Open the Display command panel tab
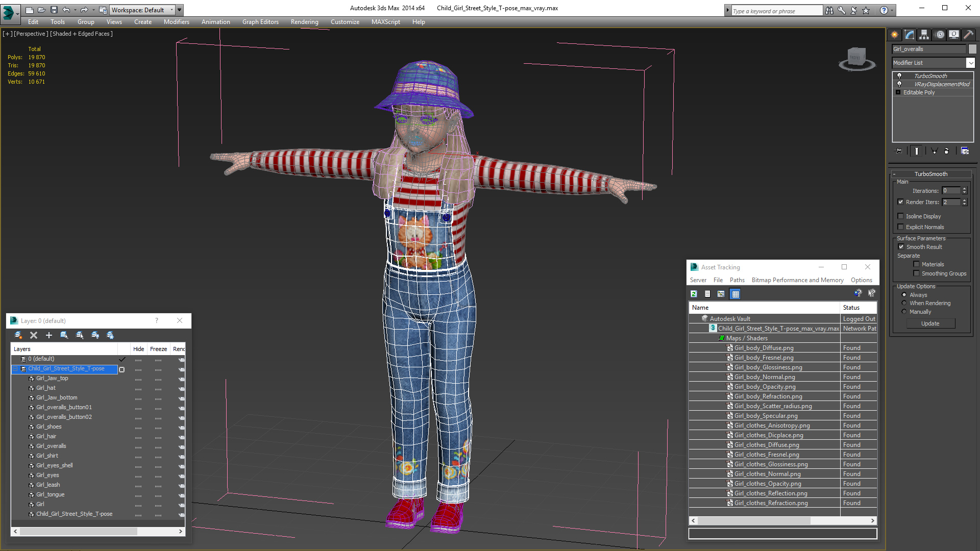The height and width of the screenshot is (551, 980). [954, 35]
